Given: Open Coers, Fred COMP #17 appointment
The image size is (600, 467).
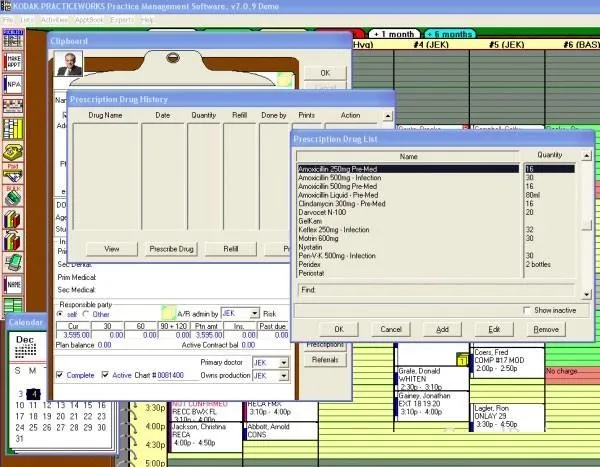Looking at the screenshot, I should coord(507,360).
